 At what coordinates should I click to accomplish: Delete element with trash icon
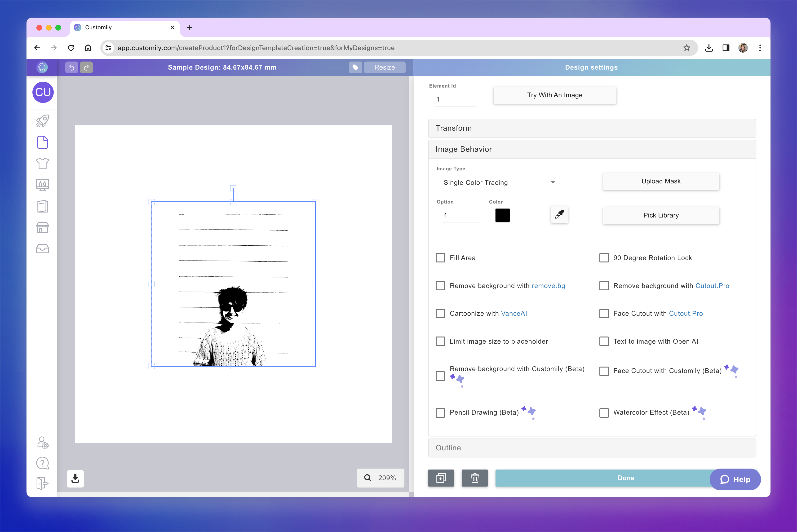click(x=475, y=478)
